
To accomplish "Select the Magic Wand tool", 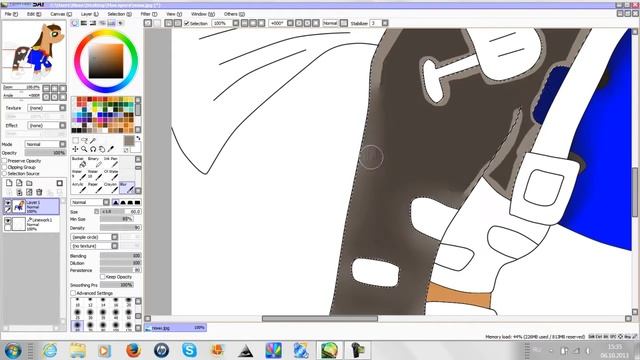I will point(93,140).
